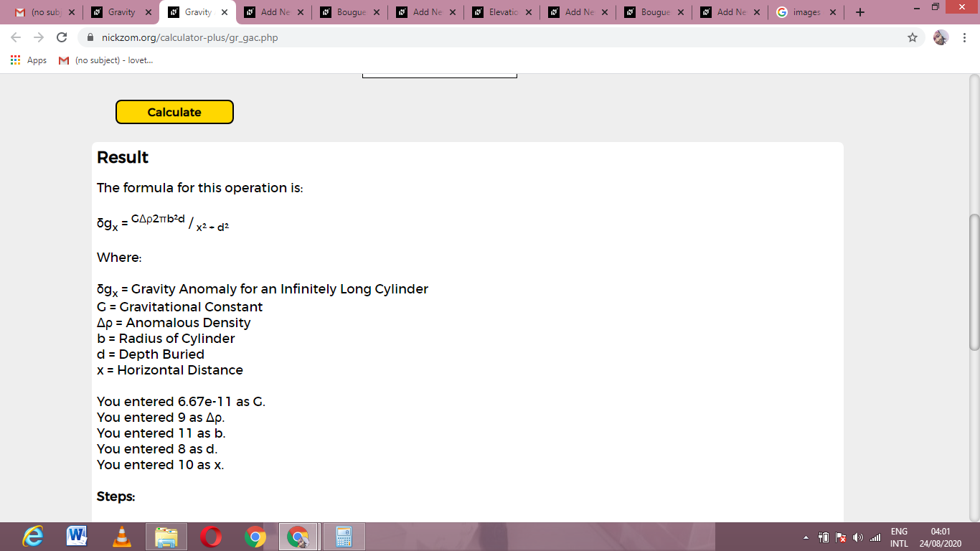Open the Chrome three-dot menu
The width and height of the screenshot is (980, 551).
pos(964,37)
